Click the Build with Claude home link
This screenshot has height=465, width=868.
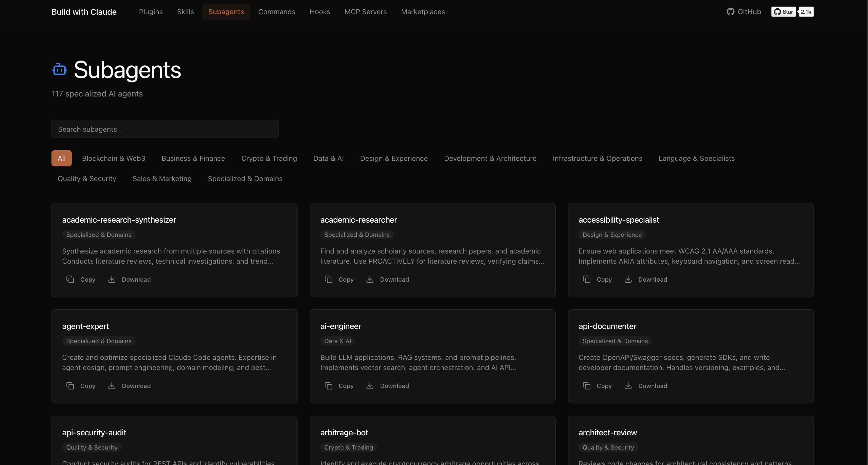coord(84,11)
